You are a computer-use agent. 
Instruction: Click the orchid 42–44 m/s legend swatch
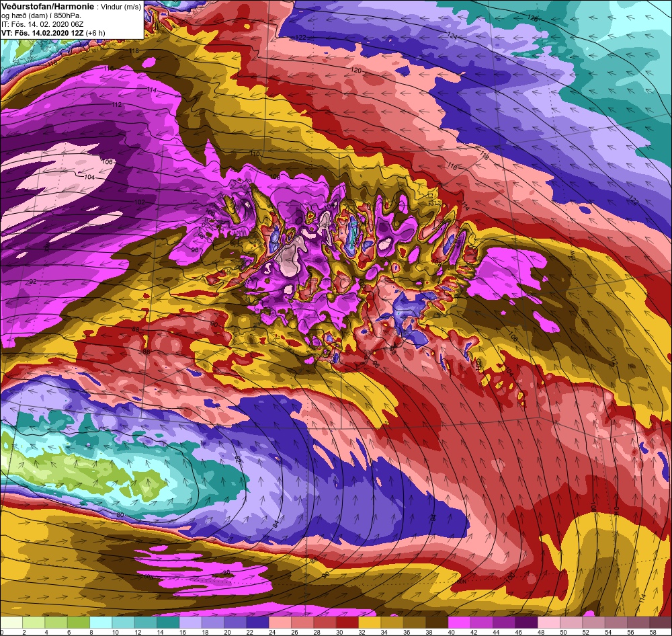[481, 622]
